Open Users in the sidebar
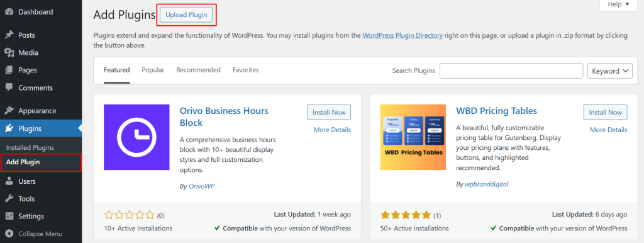The image size is (644, 243). click(x=41, y=181)
